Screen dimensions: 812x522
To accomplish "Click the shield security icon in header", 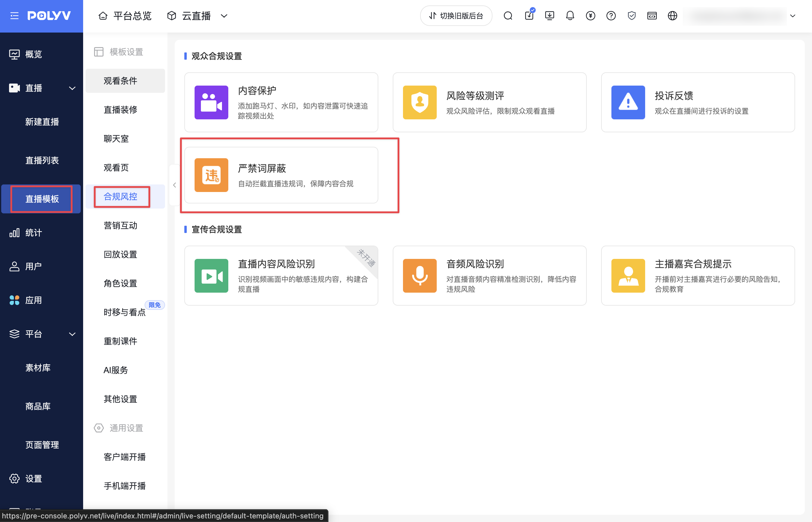I will [632, 16].
